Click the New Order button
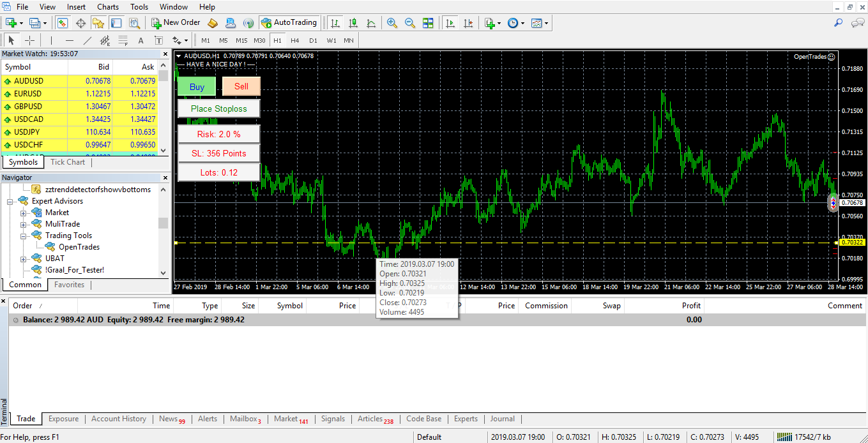This screenshot has height=443, width=868. click(x=176, y=23)
